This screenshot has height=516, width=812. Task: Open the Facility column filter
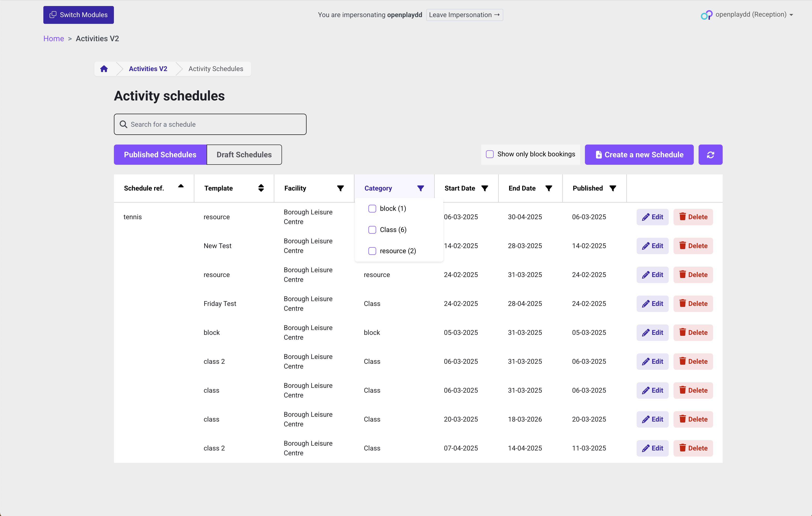[x=341, y=188]
